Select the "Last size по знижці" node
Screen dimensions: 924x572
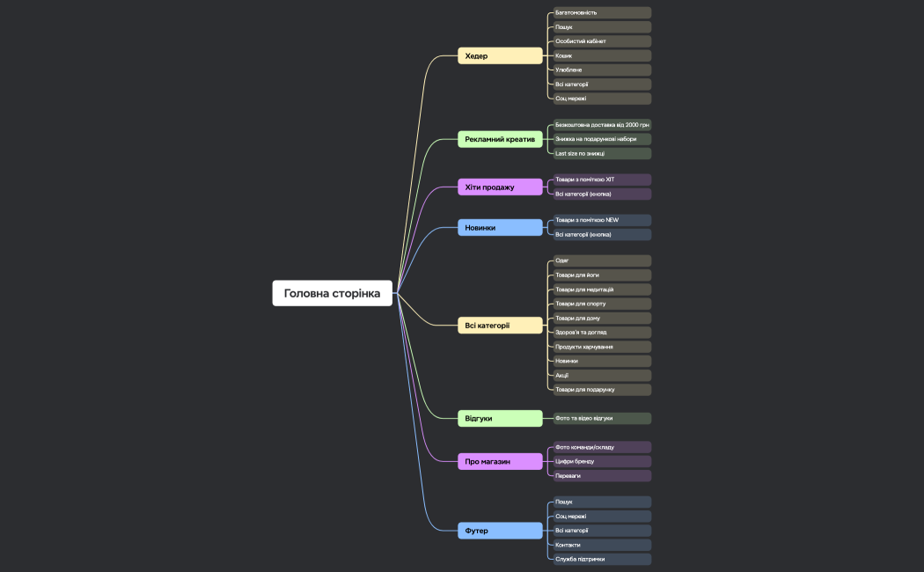[x=602, y=153]
